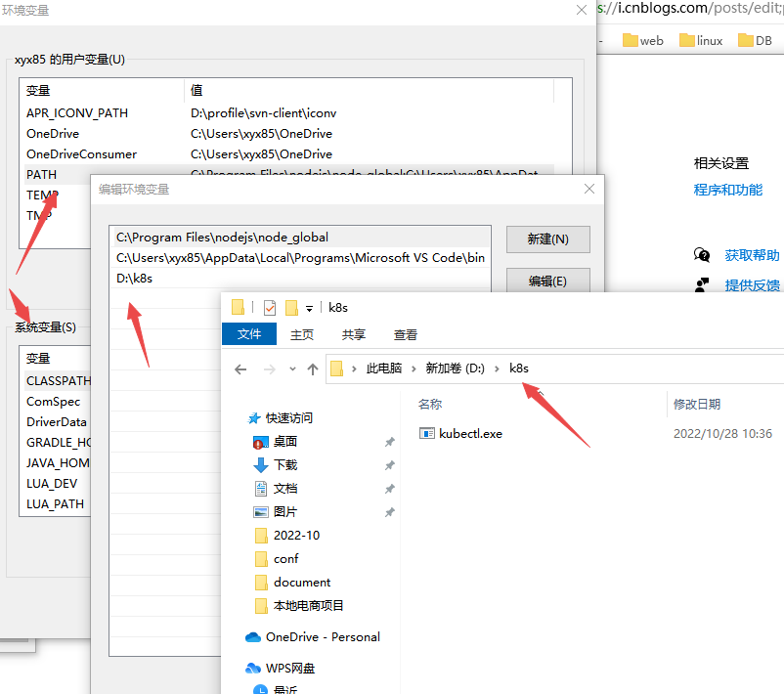Image resolution: width=784 pixels, height=694 pixels.
Task: Click 编辑(E) in the edit variable dialog
Action: tap(548, 281)
